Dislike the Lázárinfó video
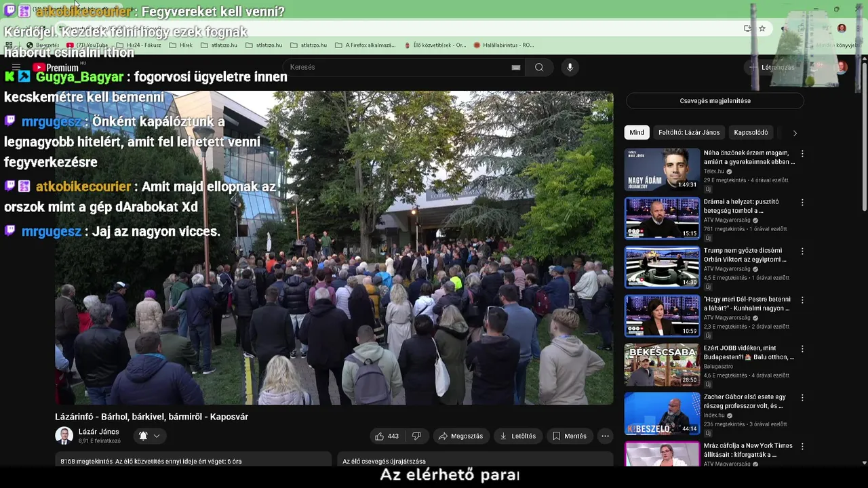Image resolution: width=868 pixels, height=488 pixels. point(416,436)
